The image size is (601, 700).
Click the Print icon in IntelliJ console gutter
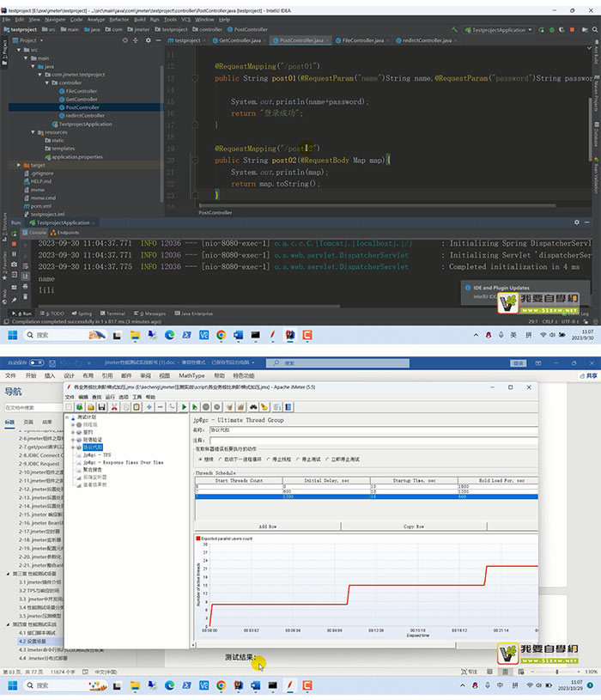pyautogui.click(x=25, y=286)
